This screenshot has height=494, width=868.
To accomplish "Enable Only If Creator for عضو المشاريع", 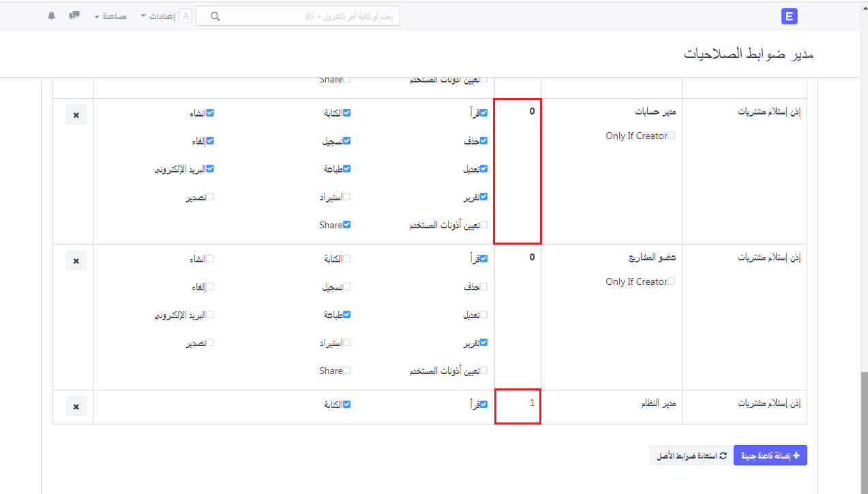I will click(x=671, y=281).
